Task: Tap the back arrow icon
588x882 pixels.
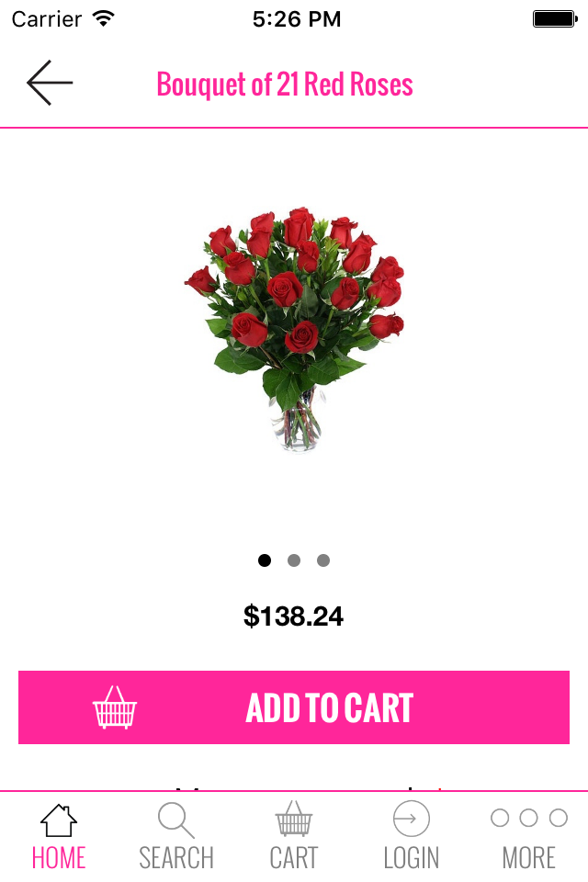Action: [x=50, y=83]
